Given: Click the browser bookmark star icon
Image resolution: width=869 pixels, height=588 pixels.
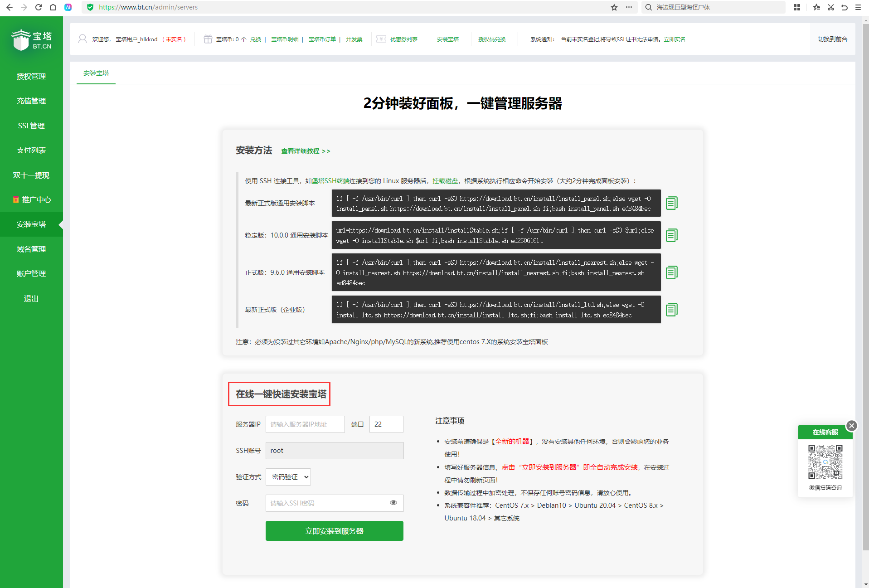Looking at the screenshot, I should 614,7.
